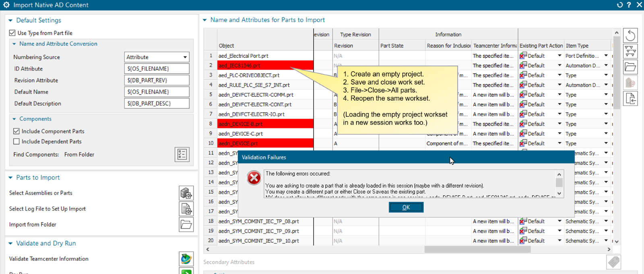Click the reset icon in title bar
644x274 pixels.
point(620,5)
